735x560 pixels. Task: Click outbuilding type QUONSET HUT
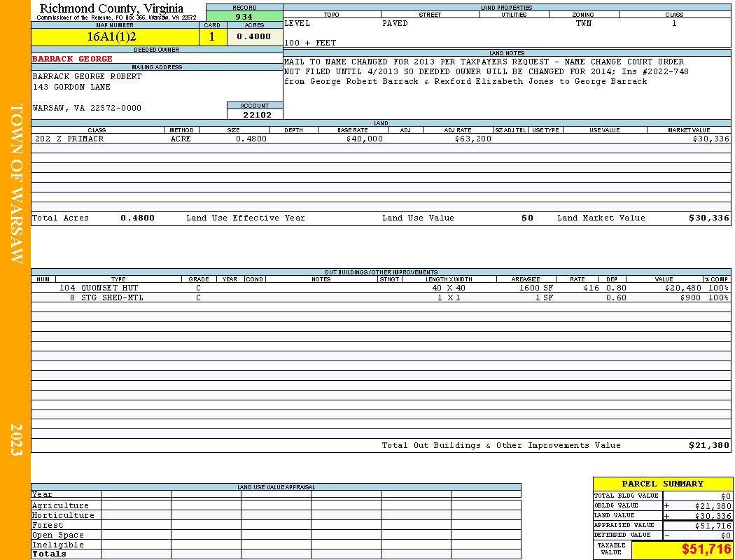tap(110, 288)
